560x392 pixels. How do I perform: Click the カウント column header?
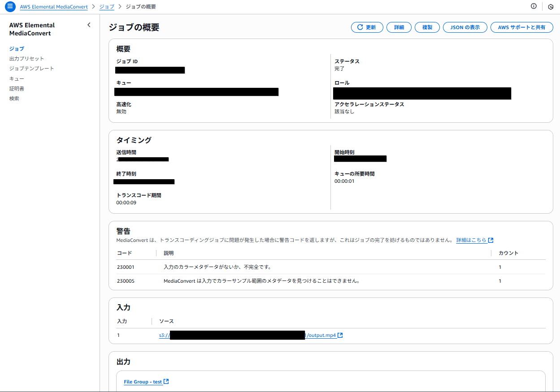508,253
